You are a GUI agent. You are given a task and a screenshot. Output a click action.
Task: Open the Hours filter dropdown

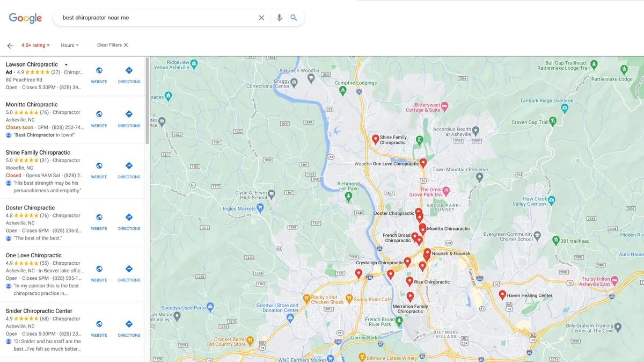70,46
